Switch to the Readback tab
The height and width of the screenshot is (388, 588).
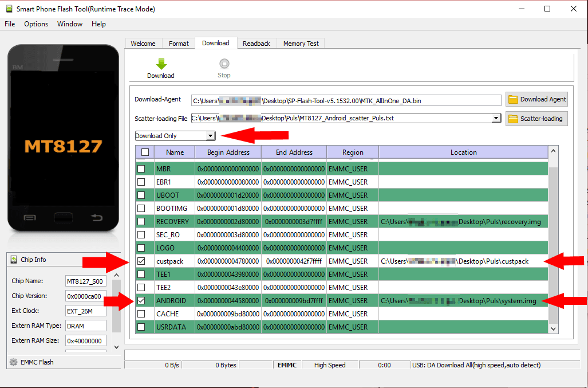pos(256,44)
